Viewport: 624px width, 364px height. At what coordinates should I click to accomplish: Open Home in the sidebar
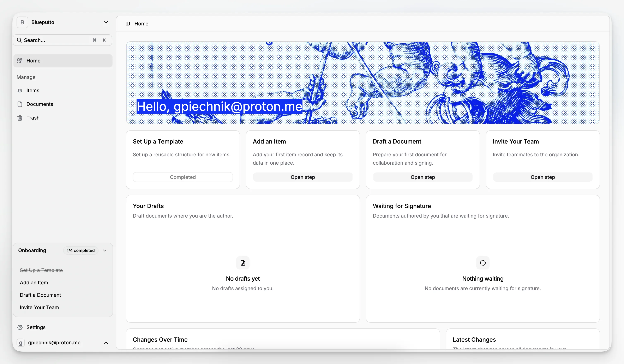point(63,61)
